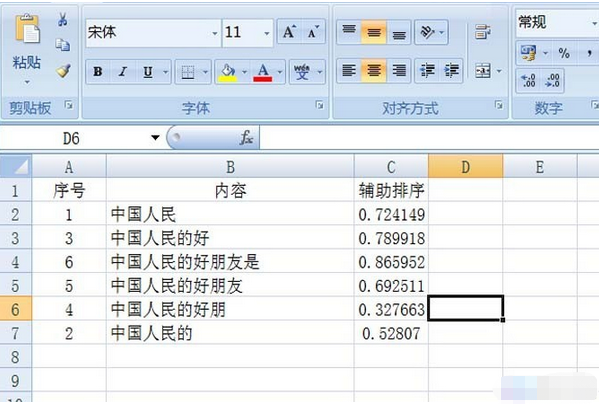Toggle wrap text icon
This screenshot has height=404, width=599.
(x=483, y=32)
